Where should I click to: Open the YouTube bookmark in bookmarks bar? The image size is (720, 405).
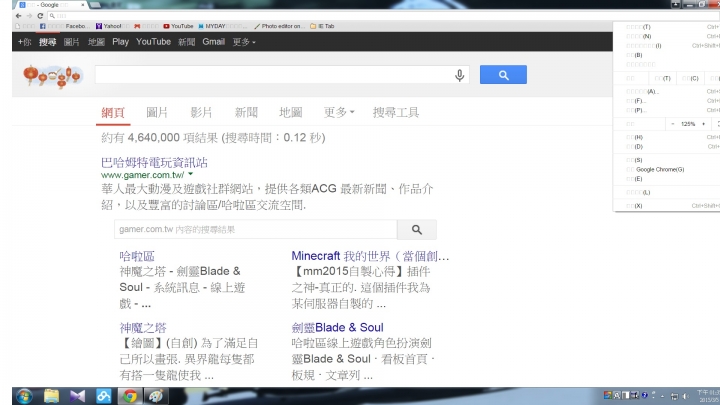[x=178, y=26]
